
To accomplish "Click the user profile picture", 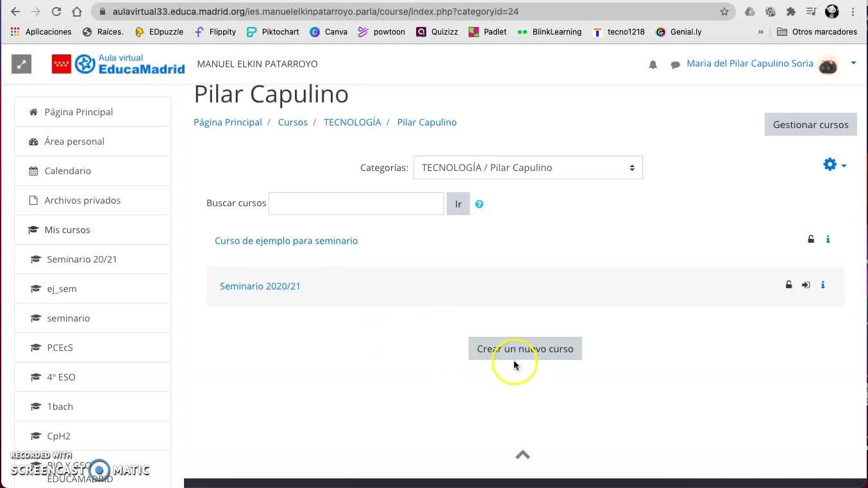I will [828, 64].
